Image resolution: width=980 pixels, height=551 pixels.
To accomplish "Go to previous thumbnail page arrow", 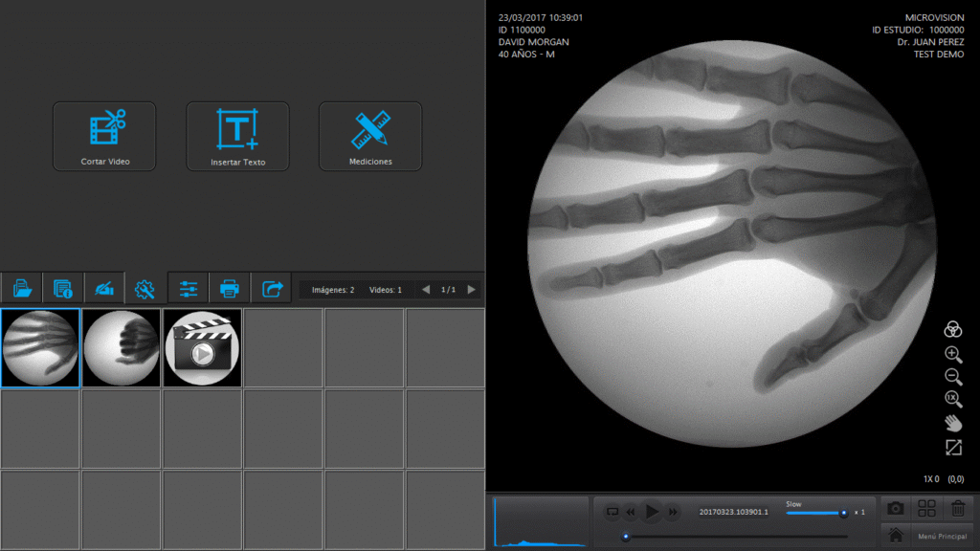I will pos(426,290).
